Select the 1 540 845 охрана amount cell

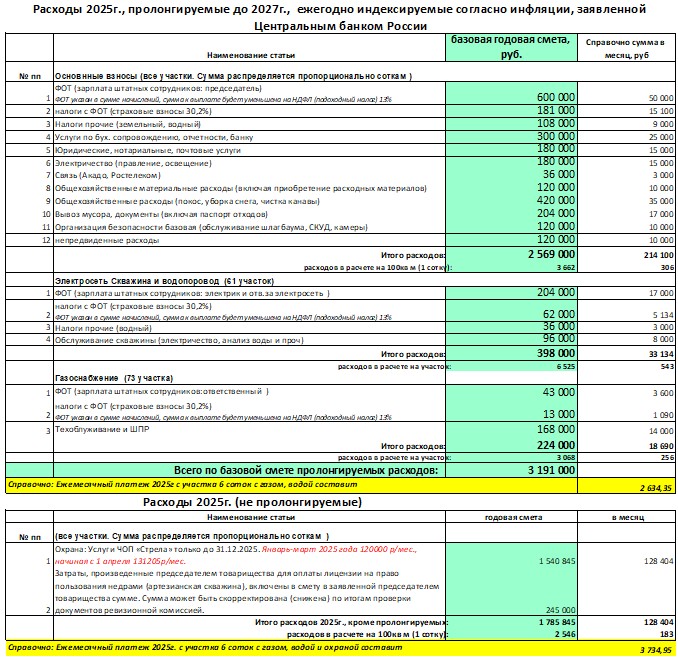(547, 562)
